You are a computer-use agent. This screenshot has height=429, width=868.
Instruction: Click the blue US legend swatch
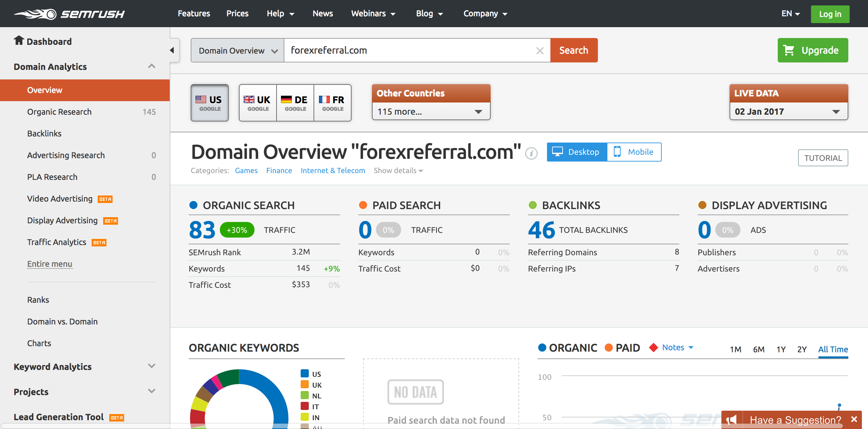click(304, 374)
